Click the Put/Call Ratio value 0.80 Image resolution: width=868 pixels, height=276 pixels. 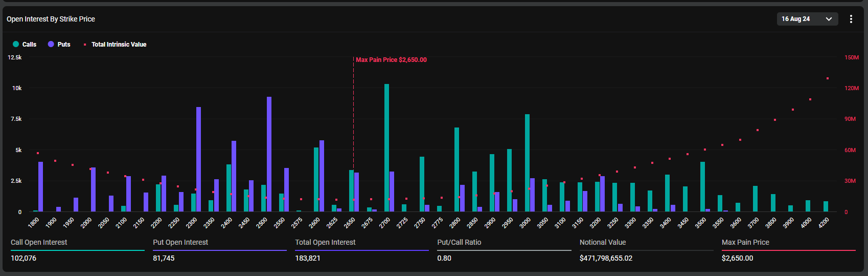point(444,258)
